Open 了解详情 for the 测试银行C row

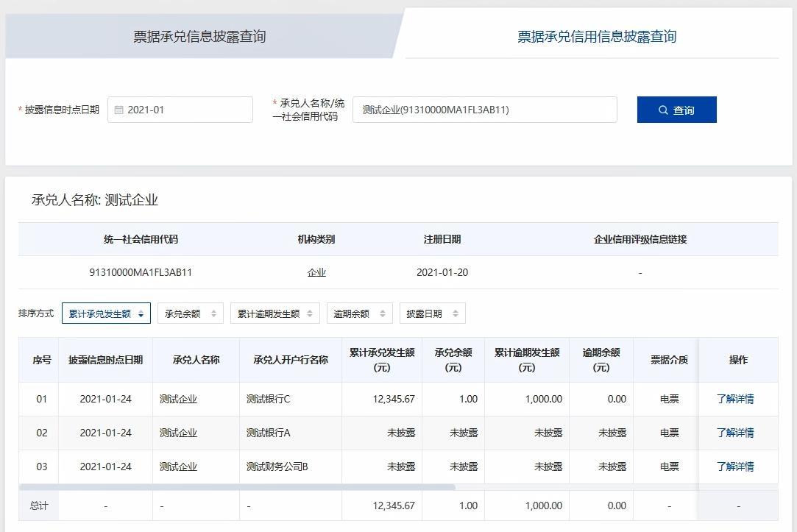coord(739,398)
